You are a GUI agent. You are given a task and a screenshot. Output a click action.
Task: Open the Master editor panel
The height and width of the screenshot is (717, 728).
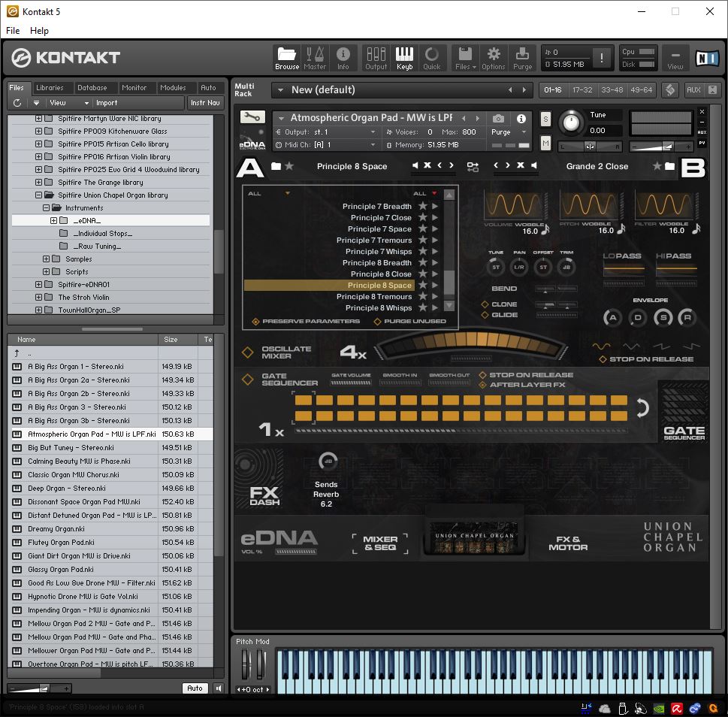coord(315,58)
